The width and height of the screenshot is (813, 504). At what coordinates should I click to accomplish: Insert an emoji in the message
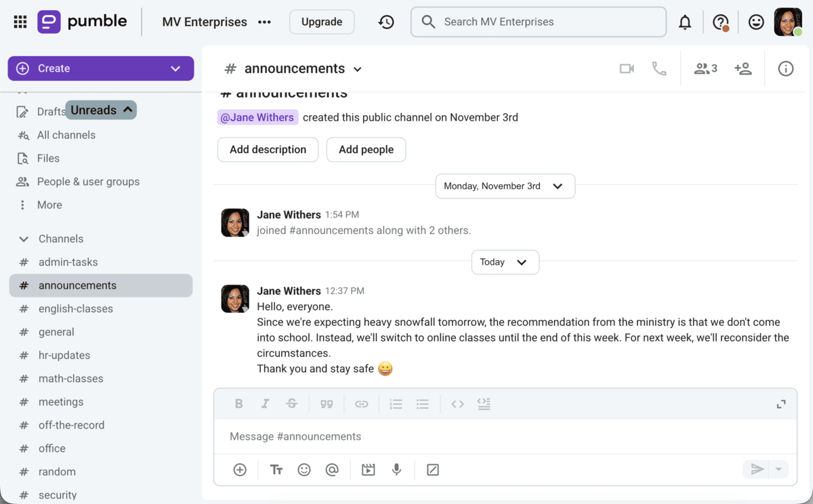304,469
